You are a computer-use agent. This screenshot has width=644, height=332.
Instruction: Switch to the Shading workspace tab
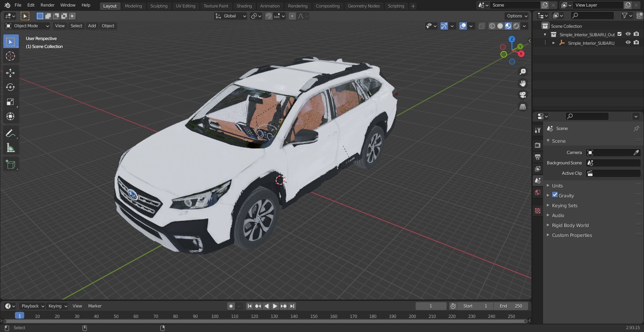point(244,6)
